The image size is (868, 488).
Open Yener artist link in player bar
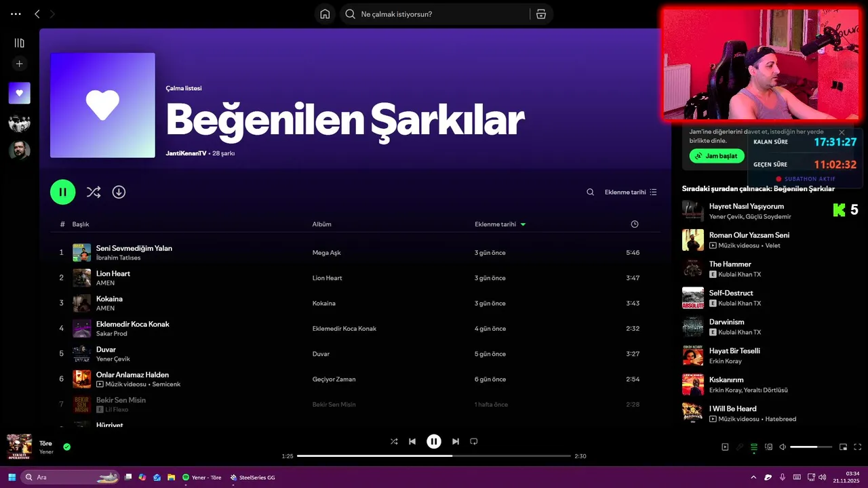(x=46, y=452)
